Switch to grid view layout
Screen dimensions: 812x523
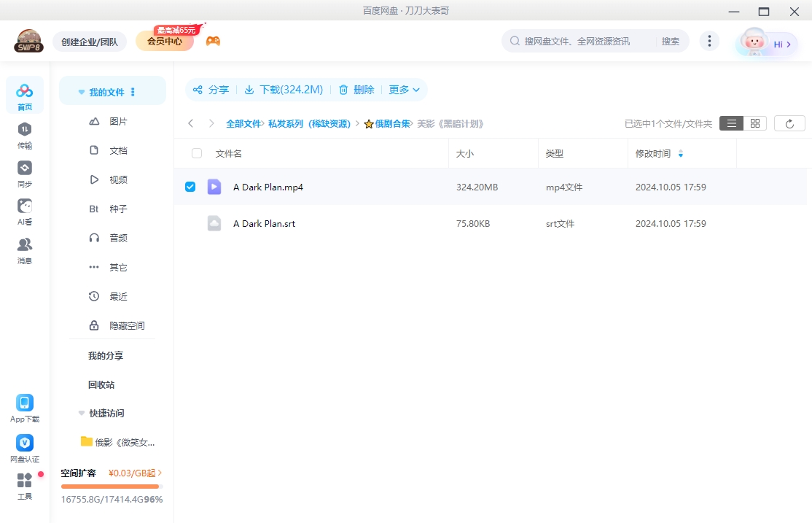755,123
